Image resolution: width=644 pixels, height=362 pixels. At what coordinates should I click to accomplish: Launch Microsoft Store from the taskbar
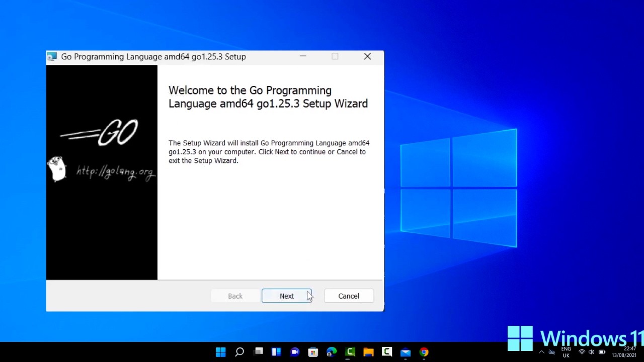(x=313, y=352)
